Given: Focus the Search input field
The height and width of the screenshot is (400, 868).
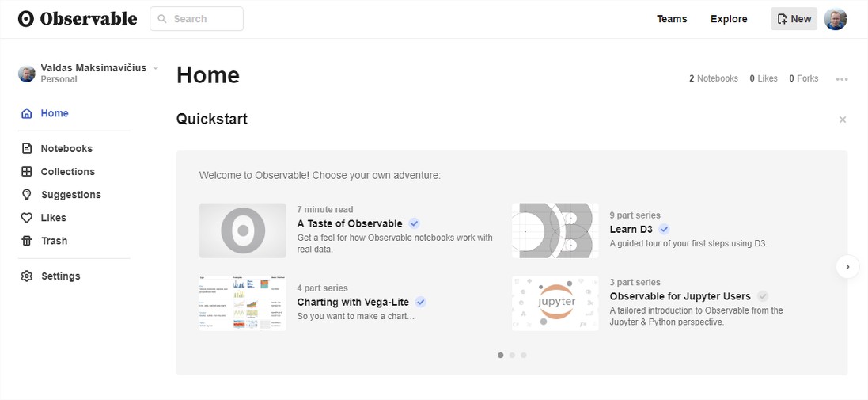Looking at the screenshot, I should pyautogui.click(x=196, y=19).
